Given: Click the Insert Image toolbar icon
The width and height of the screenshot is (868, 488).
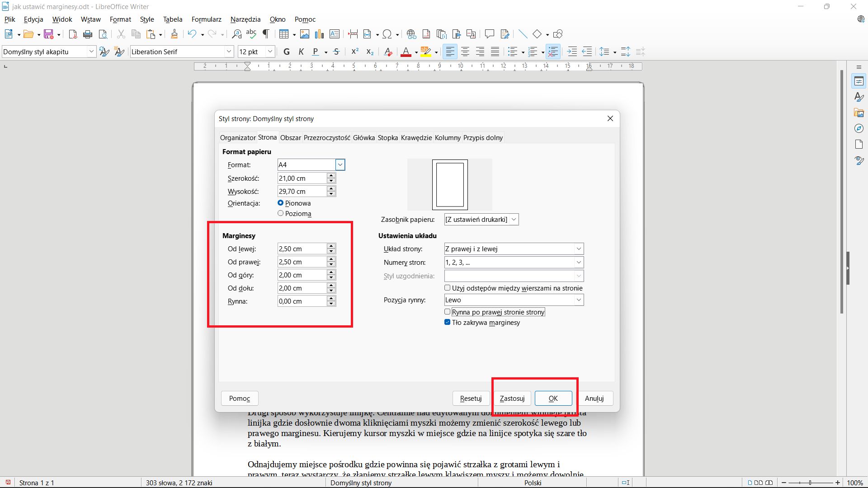Looking at the screenshot, I should tap(305, 34).
